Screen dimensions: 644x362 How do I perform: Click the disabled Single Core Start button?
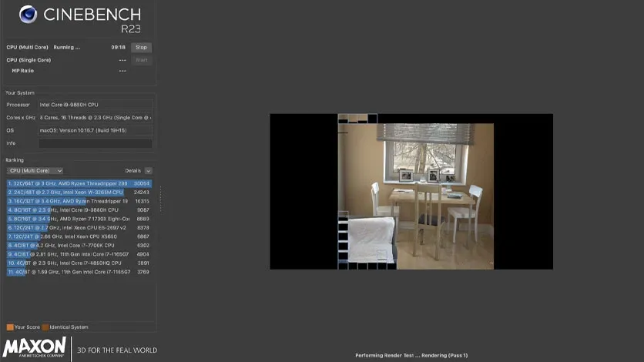[x=141, y=60]
